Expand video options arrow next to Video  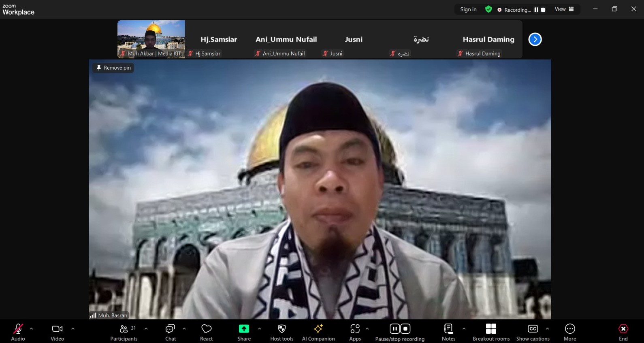[73, 329]
